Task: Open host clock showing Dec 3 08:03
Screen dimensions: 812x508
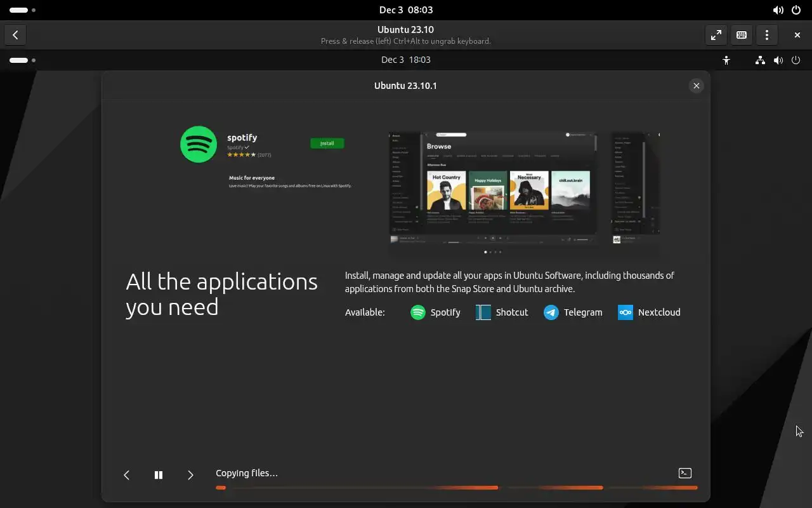Action: [x=406, y=10]
